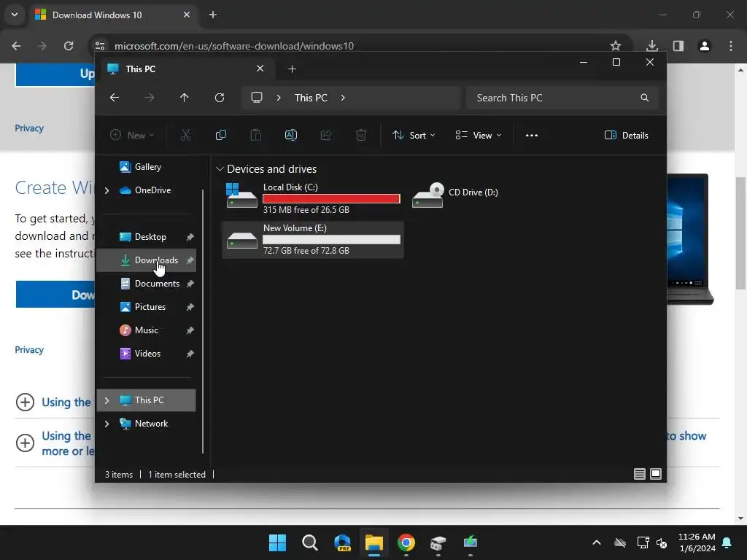Open a new Chrome tab

click(213, 15)
